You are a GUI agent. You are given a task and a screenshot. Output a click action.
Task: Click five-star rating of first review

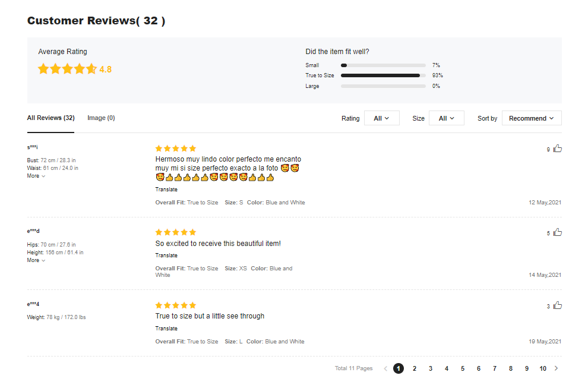[175, 149]
